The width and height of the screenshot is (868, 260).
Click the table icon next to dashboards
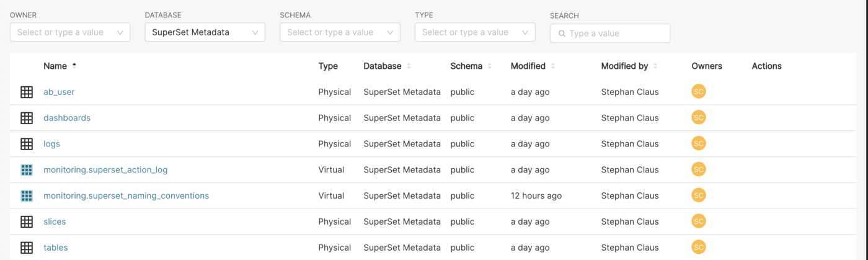coord(27,118)
